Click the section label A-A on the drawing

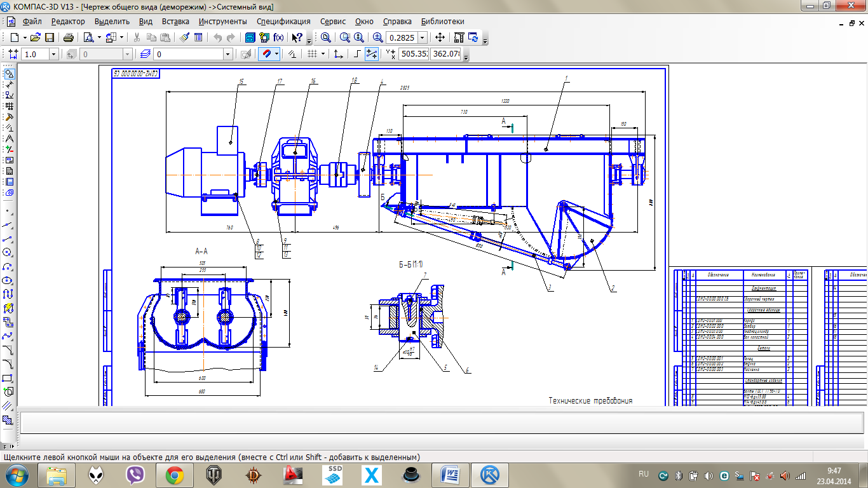click(x=201, y=252)
